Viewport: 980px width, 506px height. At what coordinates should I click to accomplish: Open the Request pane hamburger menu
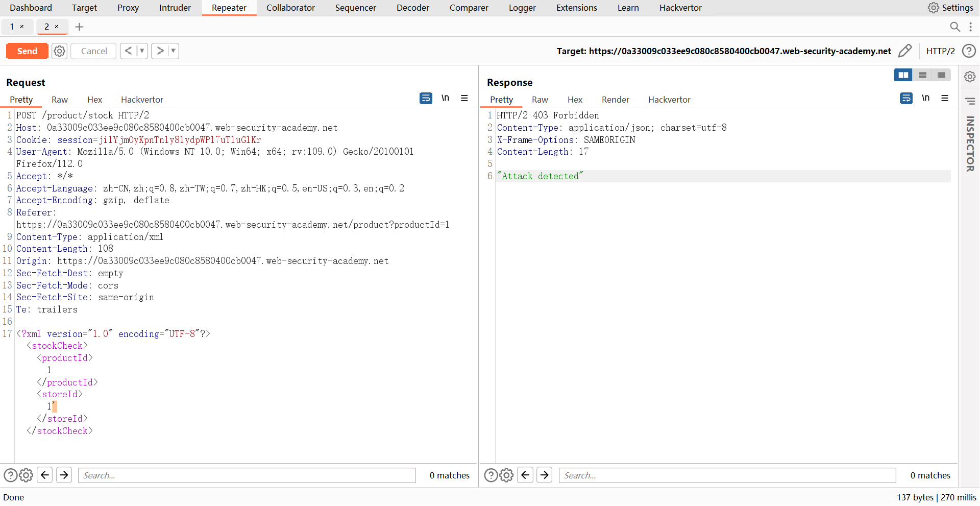[x=464, y=98]
